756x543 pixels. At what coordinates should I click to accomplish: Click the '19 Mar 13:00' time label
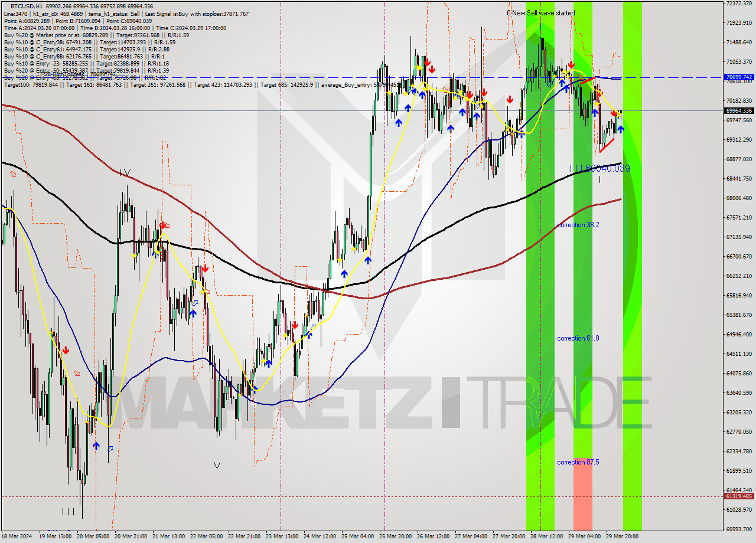tap(55, 537)
